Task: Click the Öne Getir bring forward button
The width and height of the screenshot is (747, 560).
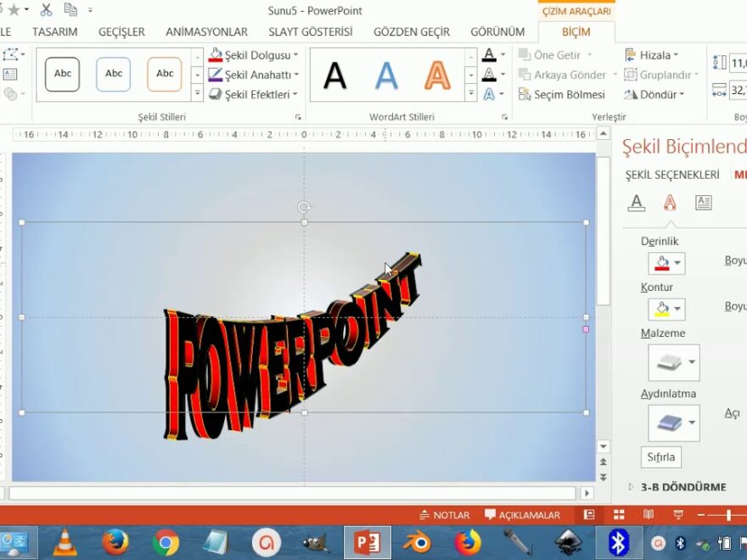Action: [x=555, y=55]
